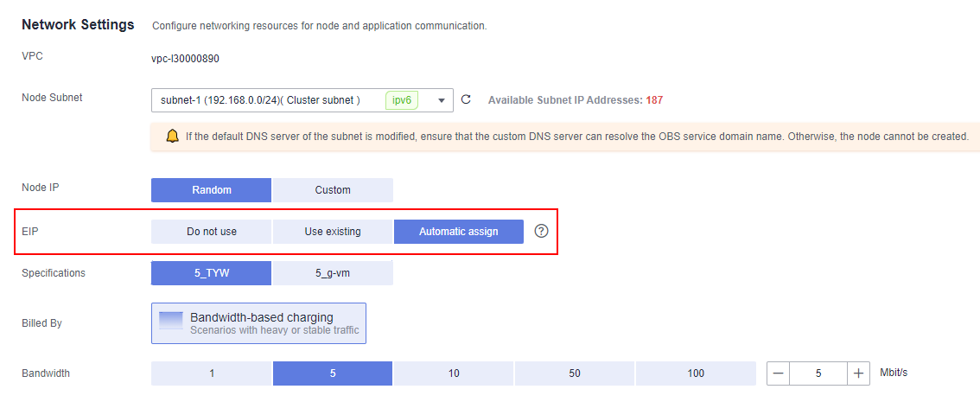The width and height of the screenshot is (980, 402).
Task: Open the EIP help question mark
Action: pyautogui.click(x=541, y=231)
